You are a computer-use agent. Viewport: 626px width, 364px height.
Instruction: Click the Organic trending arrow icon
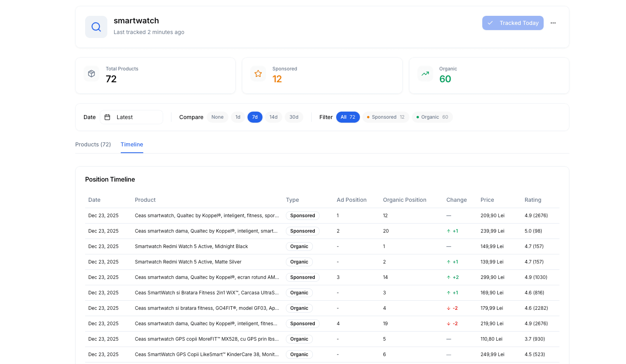pos(425,74)
